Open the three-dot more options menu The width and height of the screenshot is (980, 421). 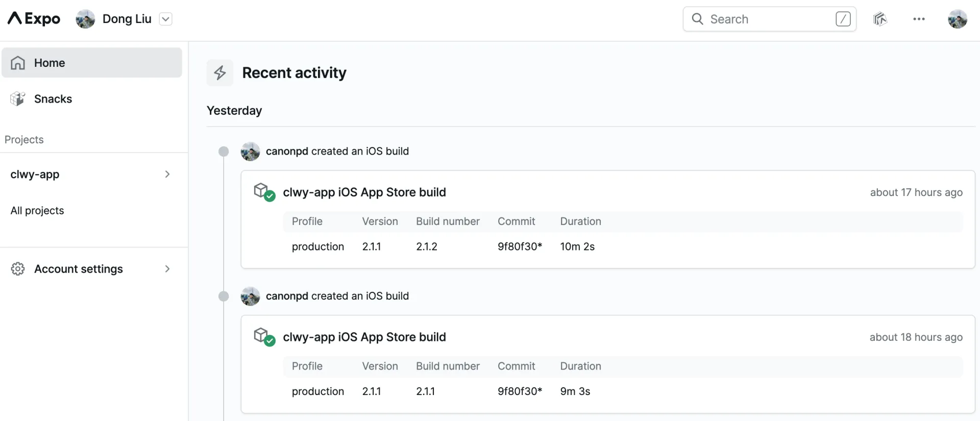(919, 19)
